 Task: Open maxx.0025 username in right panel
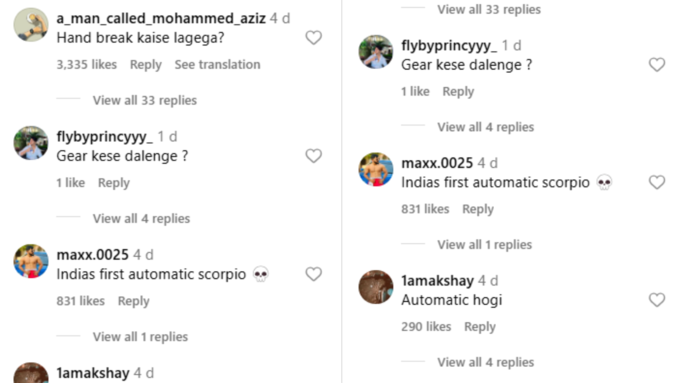pyautogui.click(x=437, y=163)
